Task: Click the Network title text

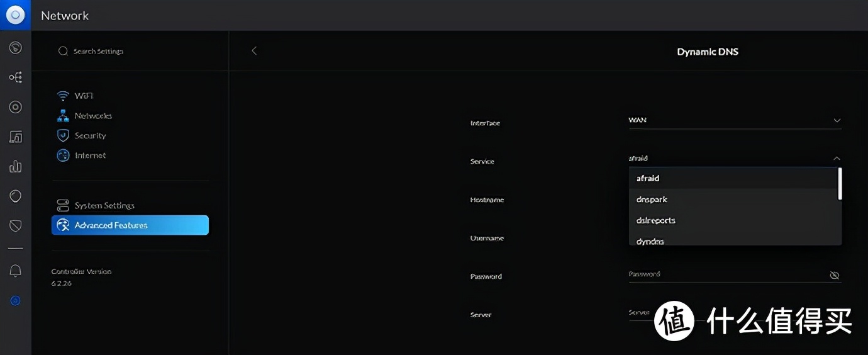Action: coord(65,16)
